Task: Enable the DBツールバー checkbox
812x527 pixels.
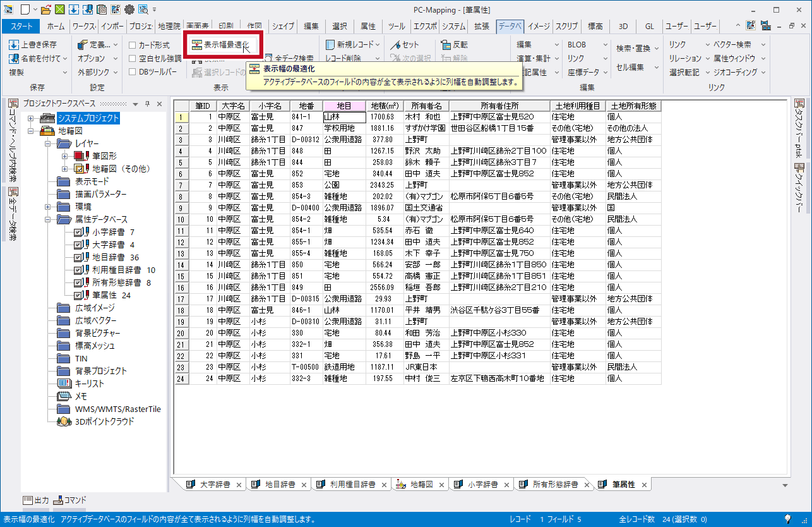Action: [132, 73]
